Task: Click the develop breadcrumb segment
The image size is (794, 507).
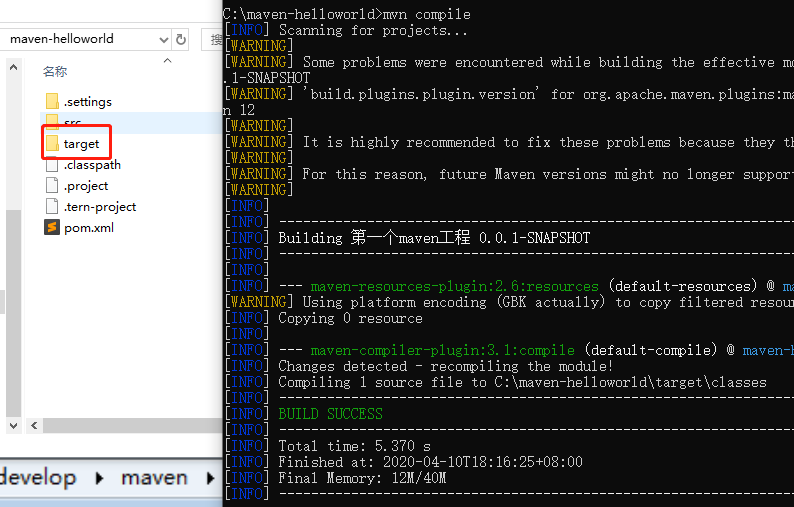Action: click(x=38, y=478)
